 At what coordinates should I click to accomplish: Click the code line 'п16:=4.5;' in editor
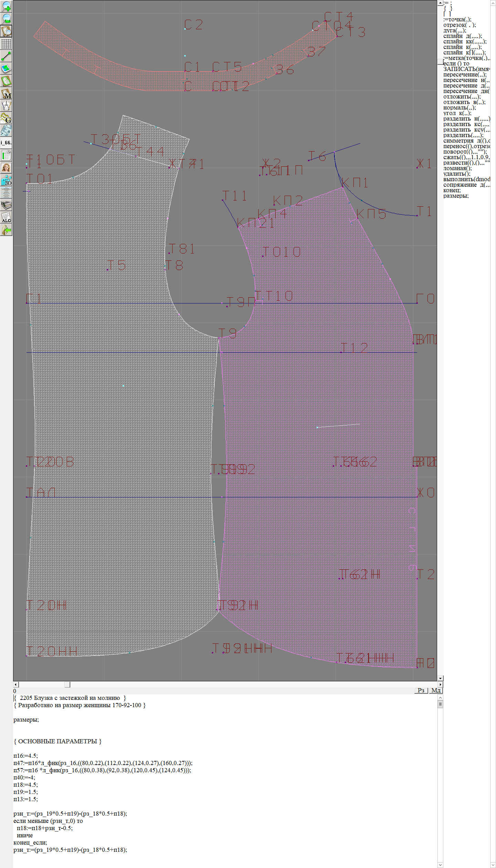coord(25,756)
